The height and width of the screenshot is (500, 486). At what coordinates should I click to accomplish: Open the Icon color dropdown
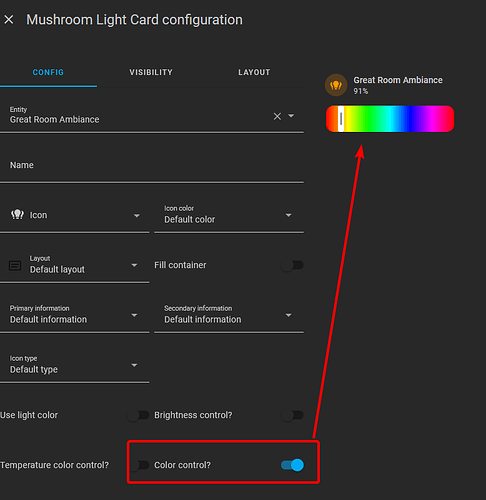tap(289, 215)
